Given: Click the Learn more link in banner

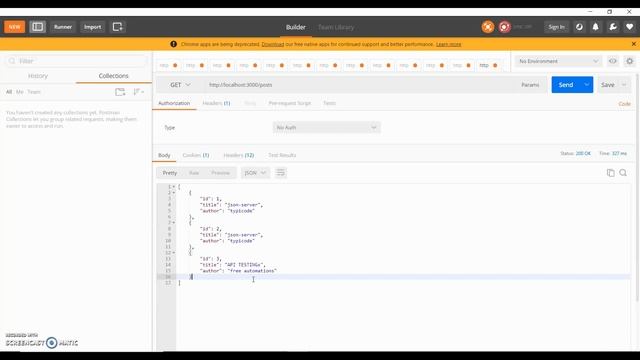Looking at the screenshot, I should [x=449, y=44].
